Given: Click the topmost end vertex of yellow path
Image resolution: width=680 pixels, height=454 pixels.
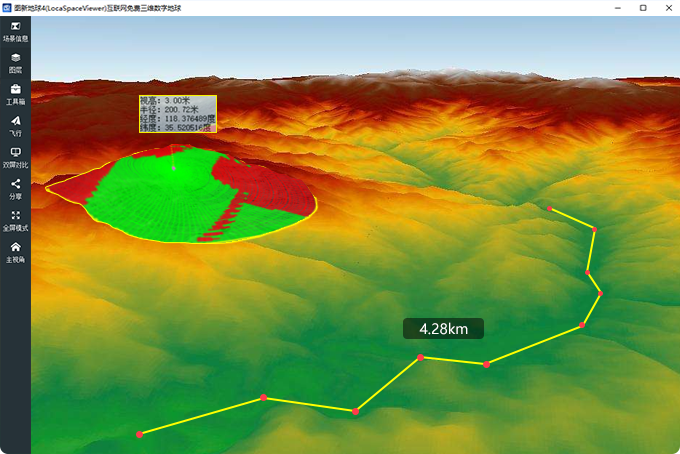Looking at the screenshot, I should 550,208.
